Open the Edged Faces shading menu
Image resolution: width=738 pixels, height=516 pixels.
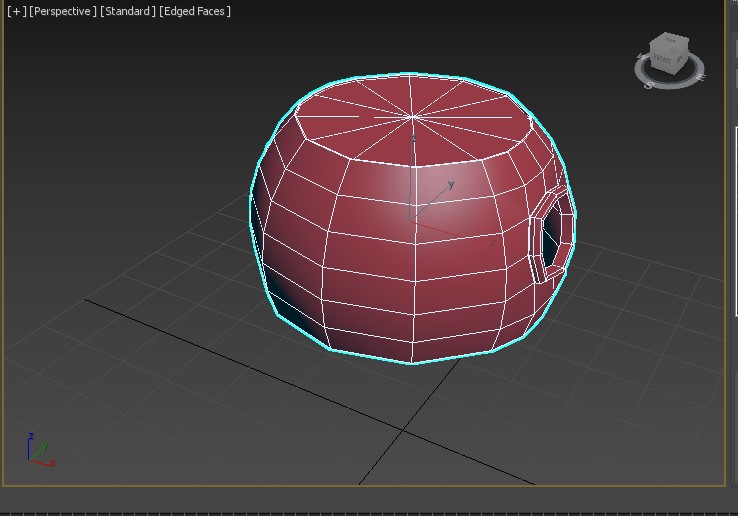pos(195,11)
